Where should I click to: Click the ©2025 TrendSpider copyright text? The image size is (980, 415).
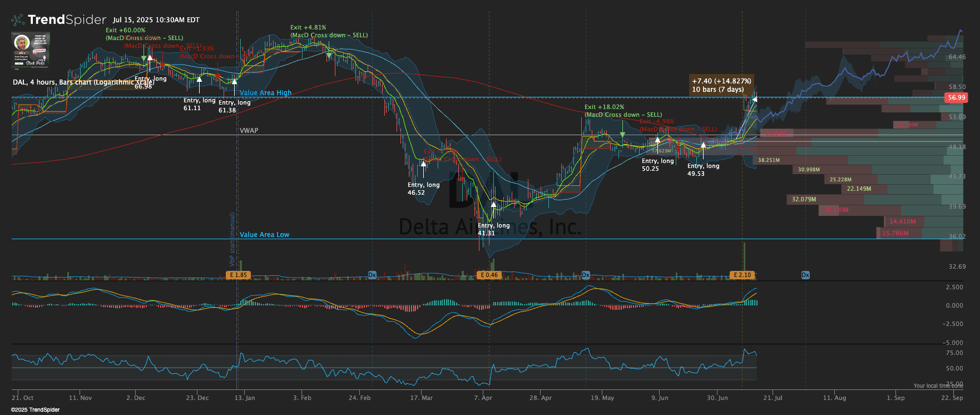[x=36, y=410]
